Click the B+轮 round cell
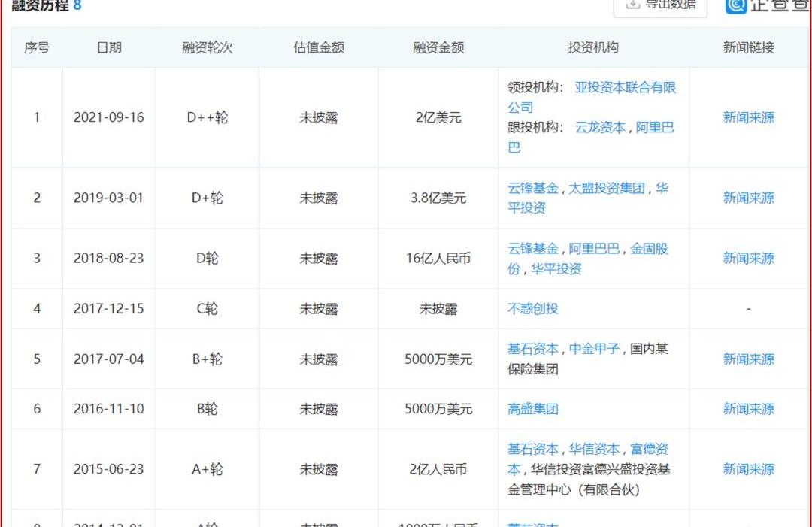 point(208,359)
